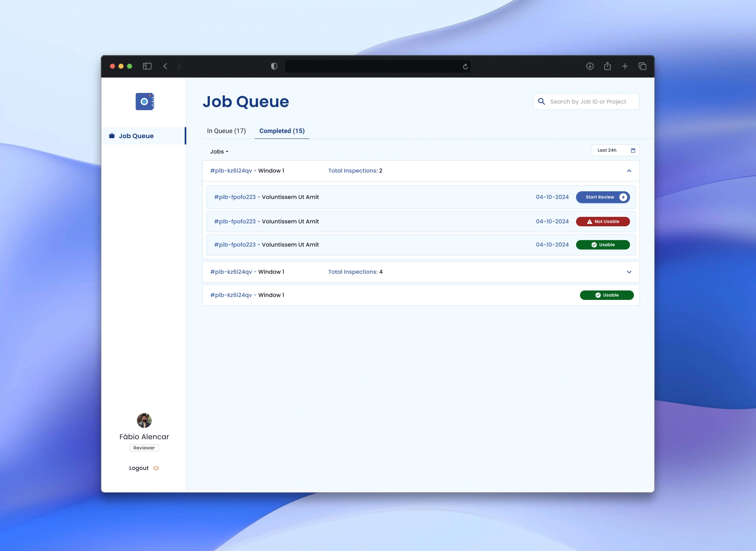Screen dimensions: 756x551
Task: Open a new browser tab with plus icon
Action: 625,66
